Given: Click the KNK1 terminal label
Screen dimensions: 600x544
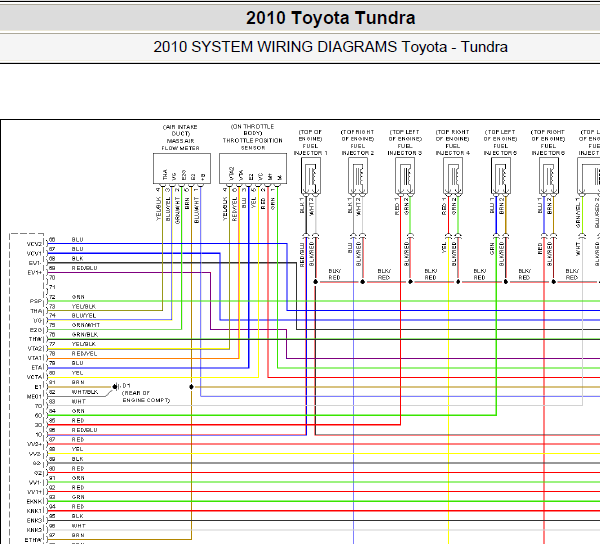Looking at the screenshot, I should (34, 511).
